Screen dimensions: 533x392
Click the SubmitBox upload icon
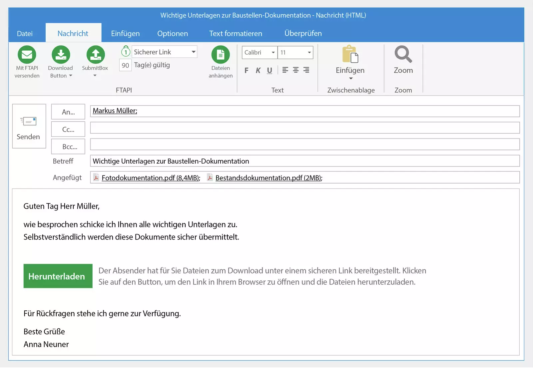click(x=96, y=55)
